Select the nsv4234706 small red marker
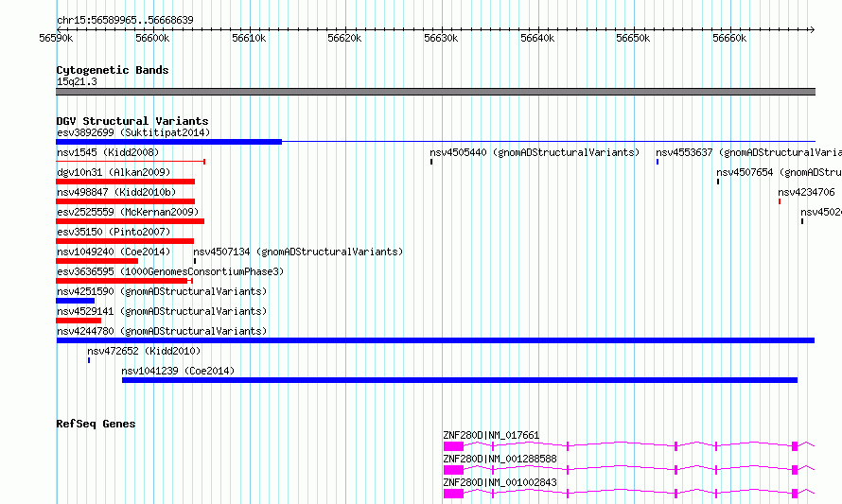 coord(780,201)
